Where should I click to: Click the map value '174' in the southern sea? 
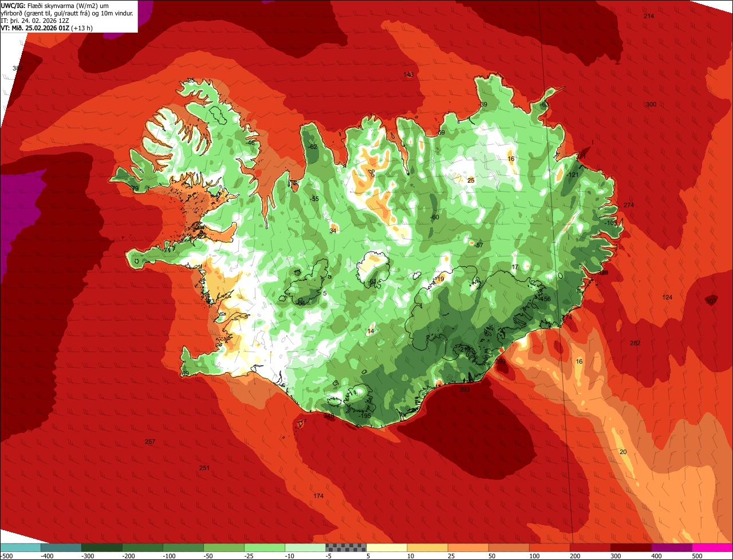pyautogui.click(x=319, y=495)
